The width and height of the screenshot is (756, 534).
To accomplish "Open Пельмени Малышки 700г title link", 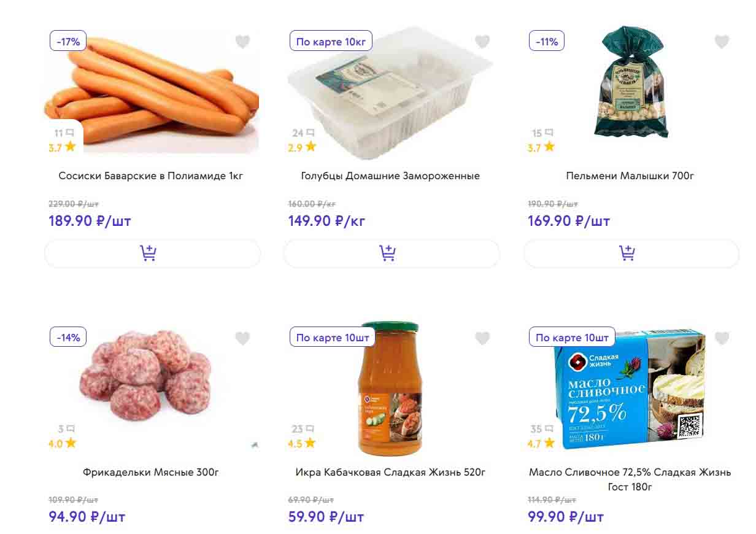I will click(x=630, y=176).
